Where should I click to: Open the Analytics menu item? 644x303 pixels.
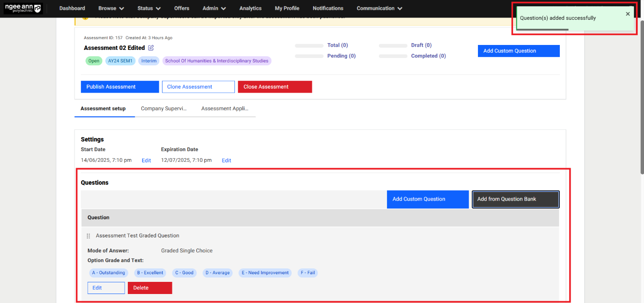click(x=250, y=9)
